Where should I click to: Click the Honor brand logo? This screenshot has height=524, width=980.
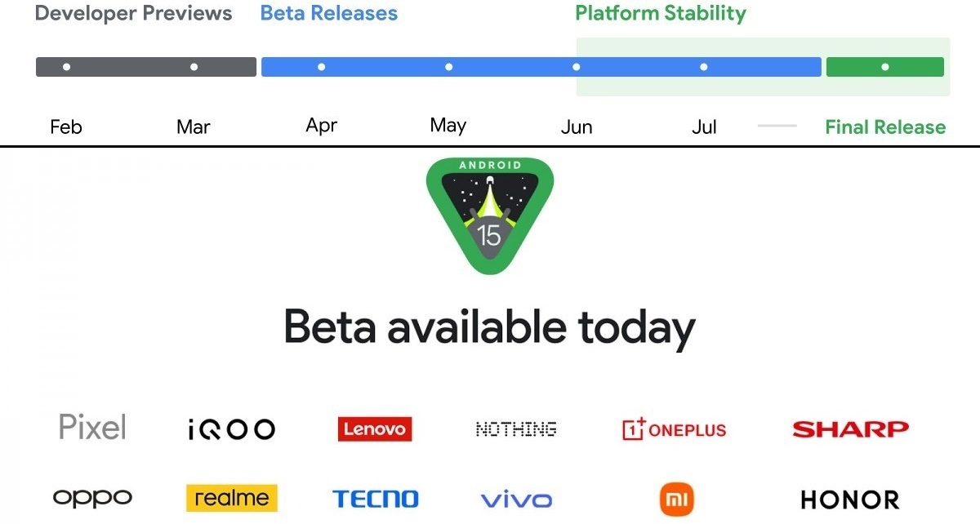click(x=850, y=499)
